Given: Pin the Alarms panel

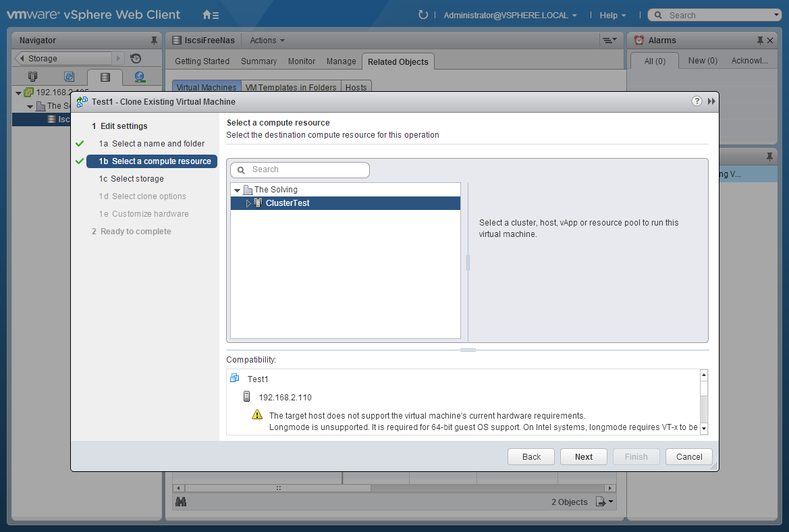Looking at the screenshot, I should 760,41.
